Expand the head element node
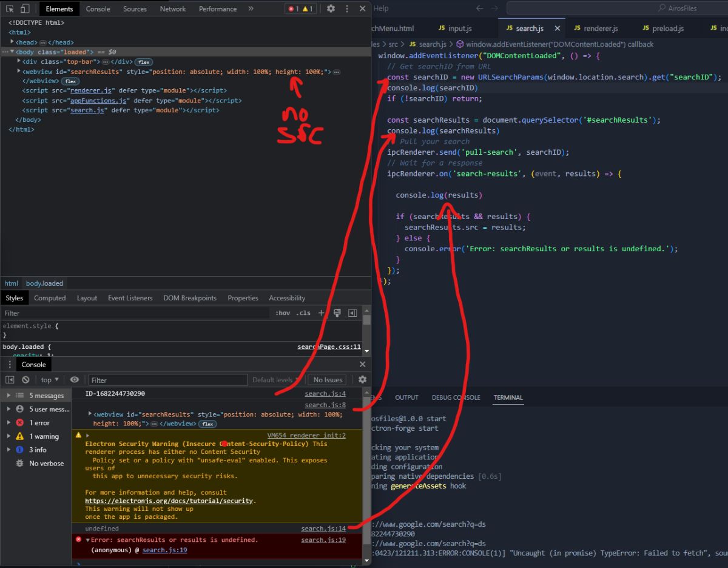Image resolution: width=728 pixels, height=568 pixels. point(12,42)
